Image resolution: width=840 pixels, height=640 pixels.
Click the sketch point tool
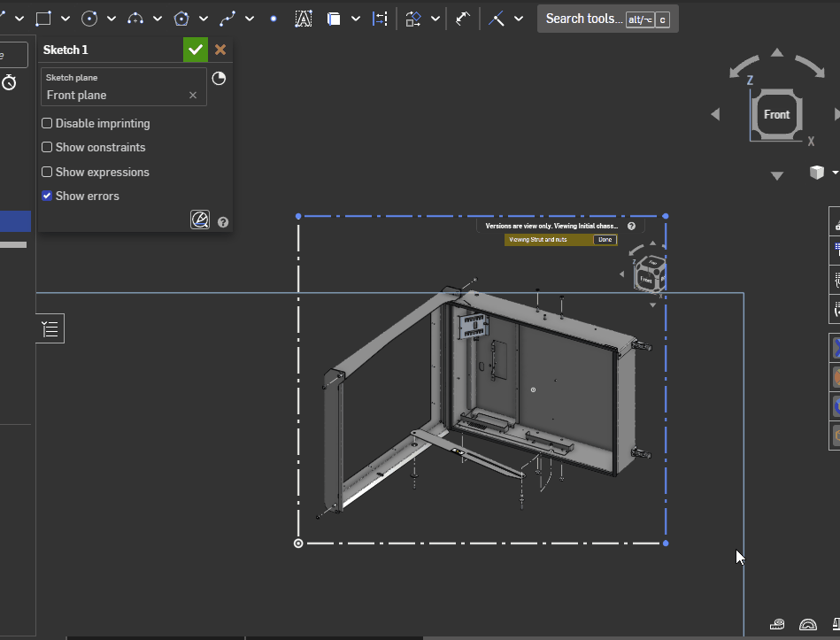274,19
